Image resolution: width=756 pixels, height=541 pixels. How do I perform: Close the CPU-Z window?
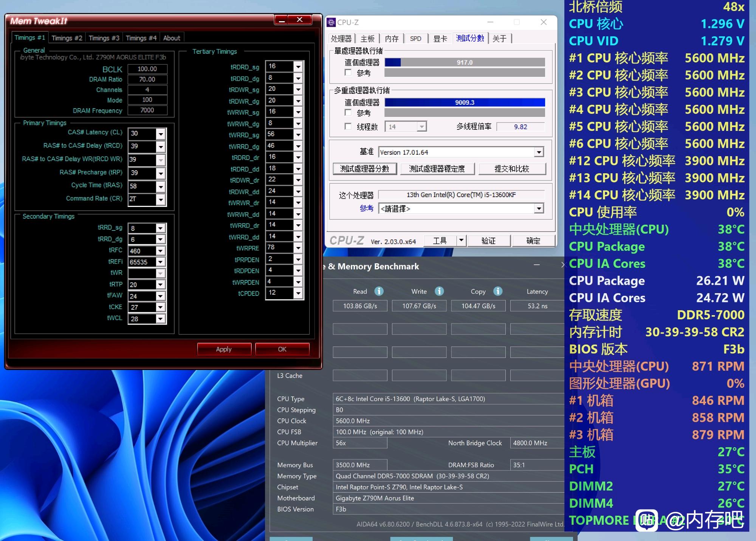tap(544, 22)
